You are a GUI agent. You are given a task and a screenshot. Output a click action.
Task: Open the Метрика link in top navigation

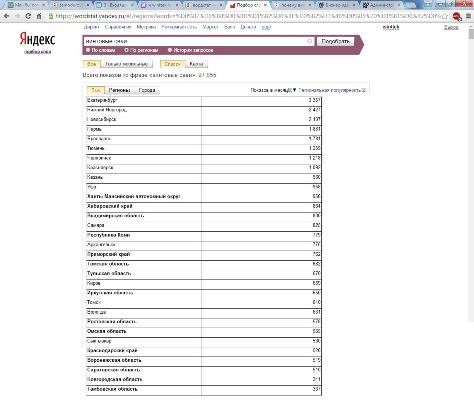pyautogui.click(x=146, y=27)
